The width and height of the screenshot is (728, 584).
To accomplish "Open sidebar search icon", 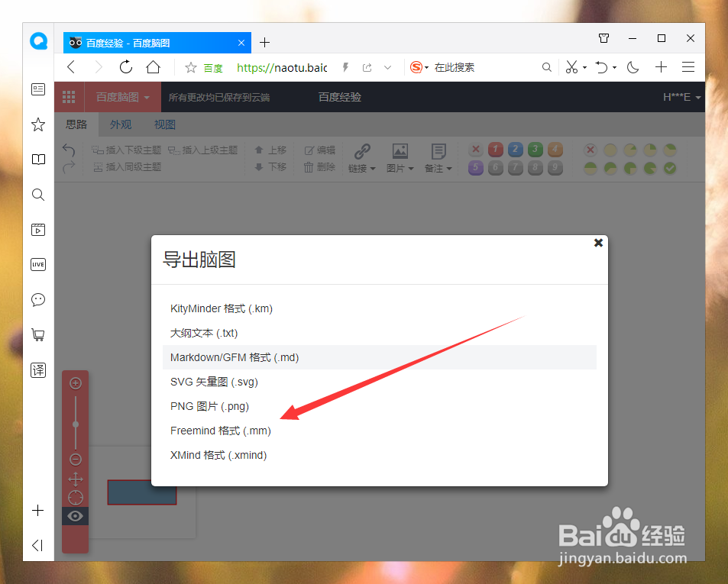I will (x=38, y=195).
